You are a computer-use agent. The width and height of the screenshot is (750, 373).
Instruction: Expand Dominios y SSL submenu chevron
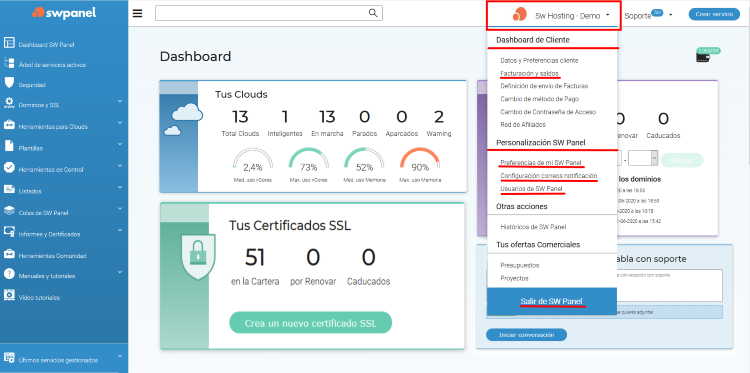[x=120, y=101]
